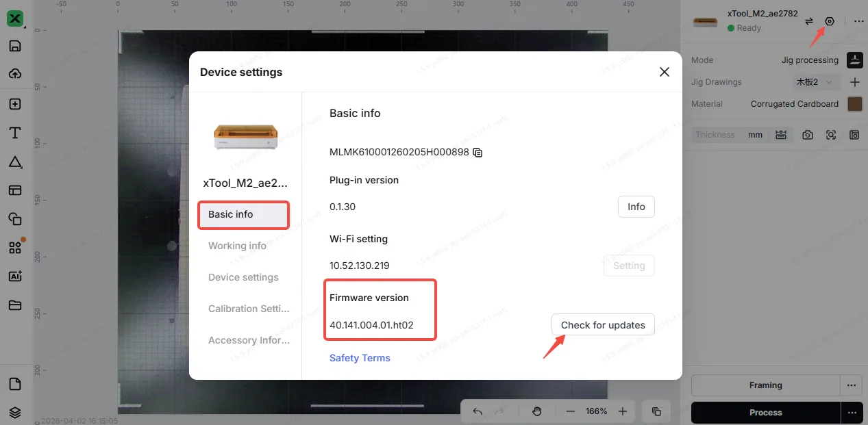The width and height of the screenshot is (868, 425).
Task: Select the Basic info tab
Action: tap(244, 214)
